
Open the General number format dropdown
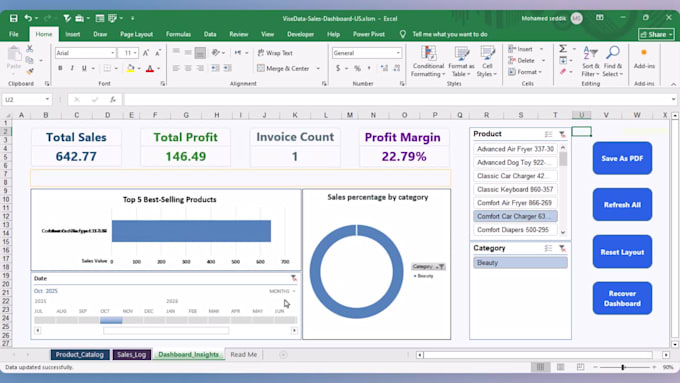(398, 53)
